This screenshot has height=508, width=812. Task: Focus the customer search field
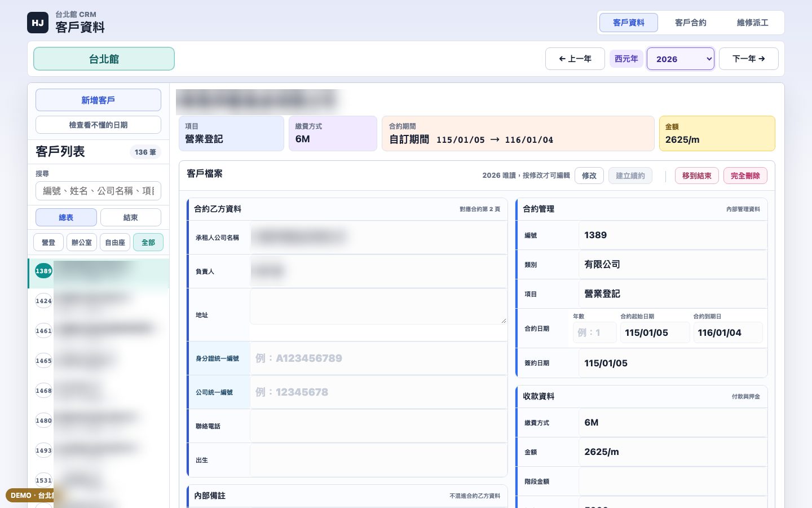pos(98,191)
